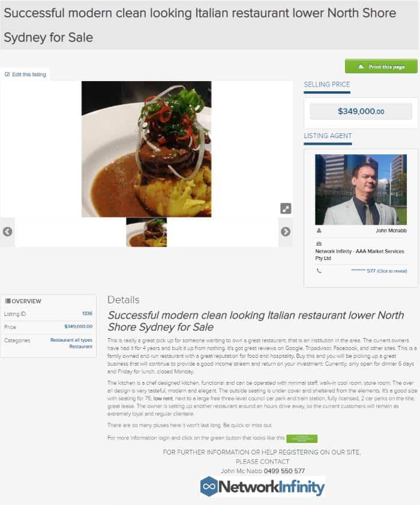Click the person icon next to the agent name
The height and width of the screenshot is (505, 420).
point(319,231)
